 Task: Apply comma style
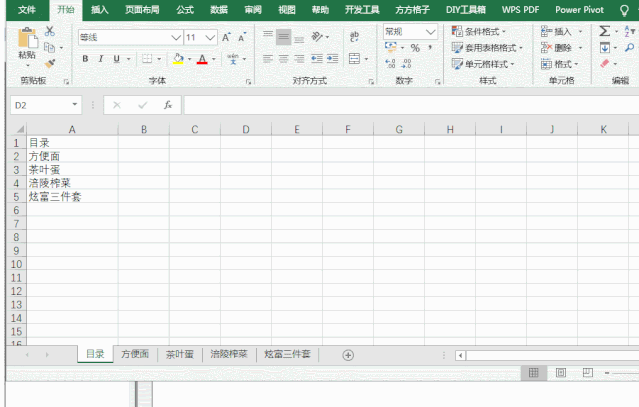click(430, 48)
